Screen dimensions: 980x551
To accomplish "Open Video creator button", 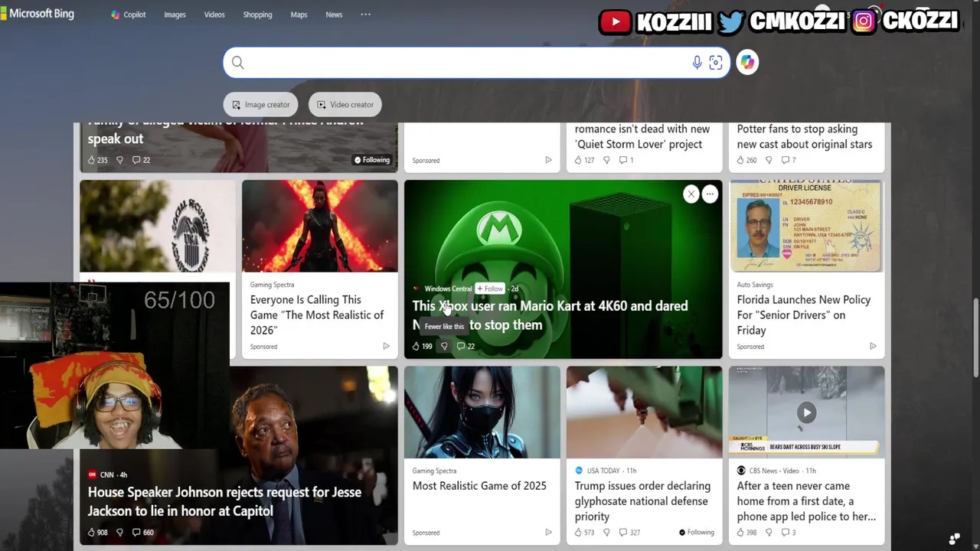I will [345, 105].
